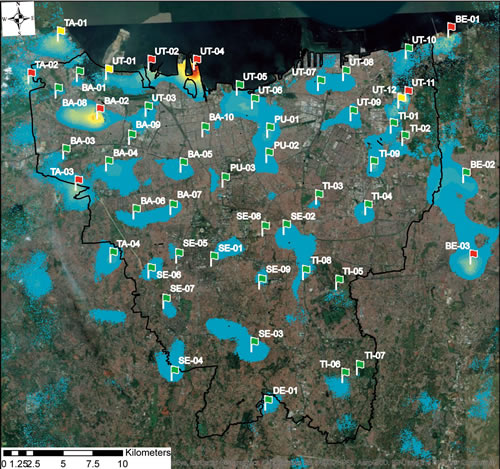This screenshot has height=469, width=500.
Task: Select the green flag marker TI-04
Action: point(368,204)
